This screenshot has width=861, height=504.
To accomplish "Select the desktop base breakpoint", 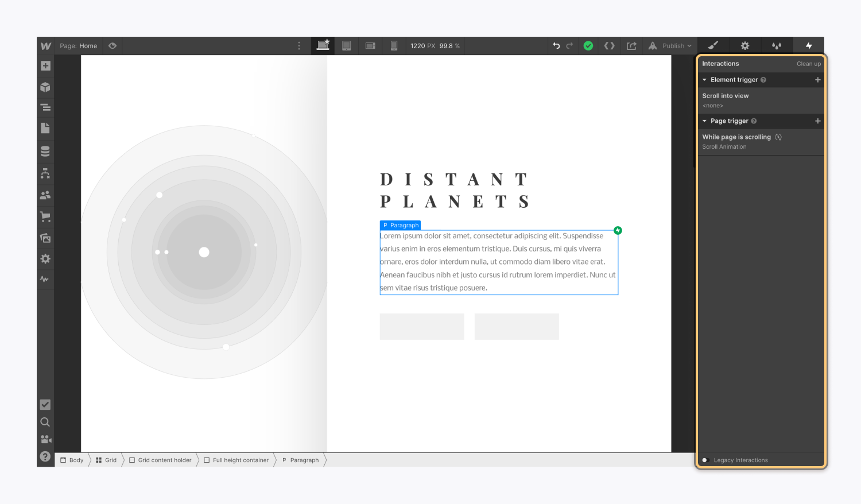I will [323, 46].
